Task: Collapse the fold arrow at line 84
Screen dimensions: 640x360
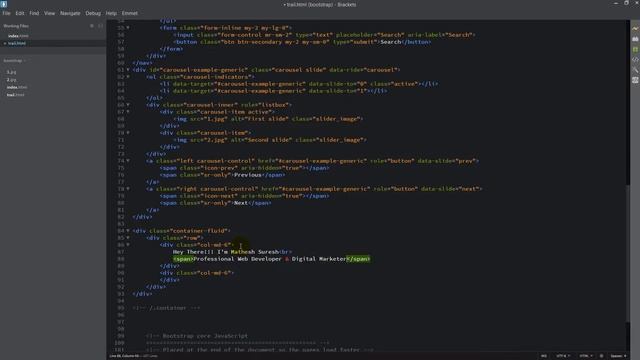Action: click(128, 231)
